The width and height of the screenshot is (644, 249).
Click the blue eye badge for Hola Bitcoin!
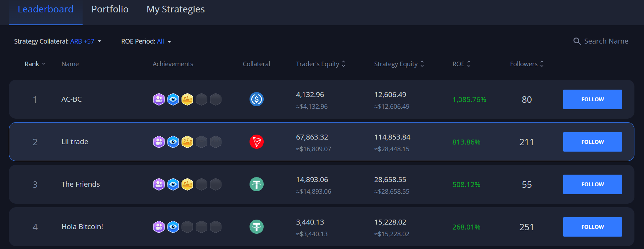[173, 227]
